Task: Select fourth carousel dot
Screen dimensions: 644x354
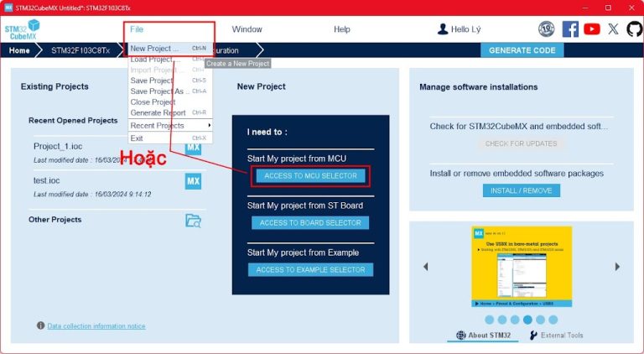Action: tap(527, 320)
